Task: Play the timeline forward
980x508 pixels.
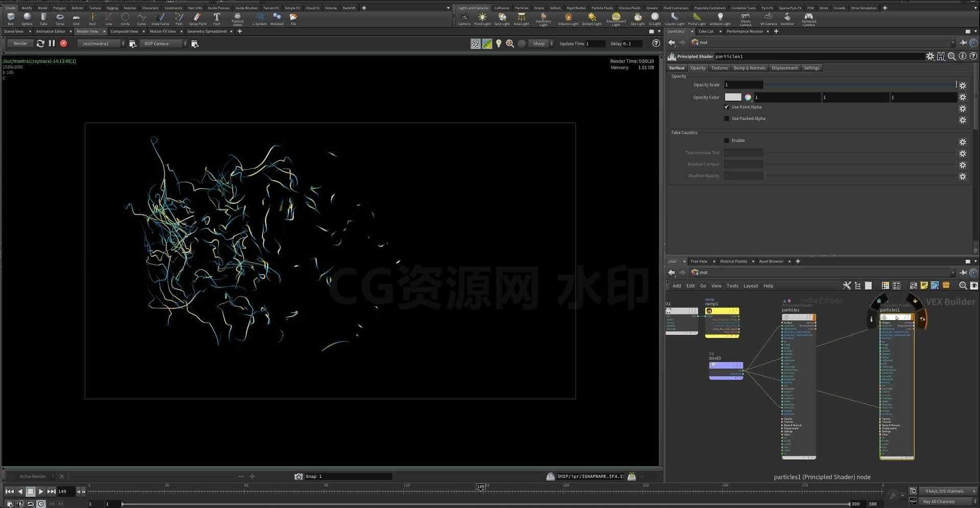Action: click(41, 492)
